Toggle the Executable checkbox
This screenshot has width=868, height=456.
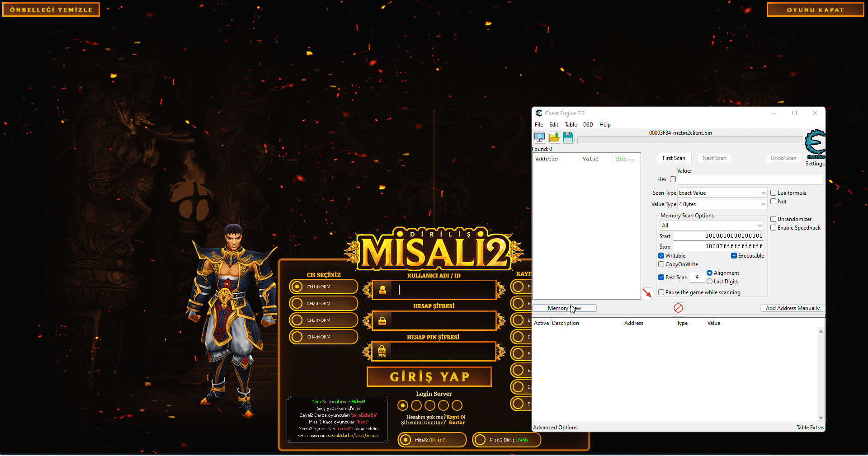(734, 256)
